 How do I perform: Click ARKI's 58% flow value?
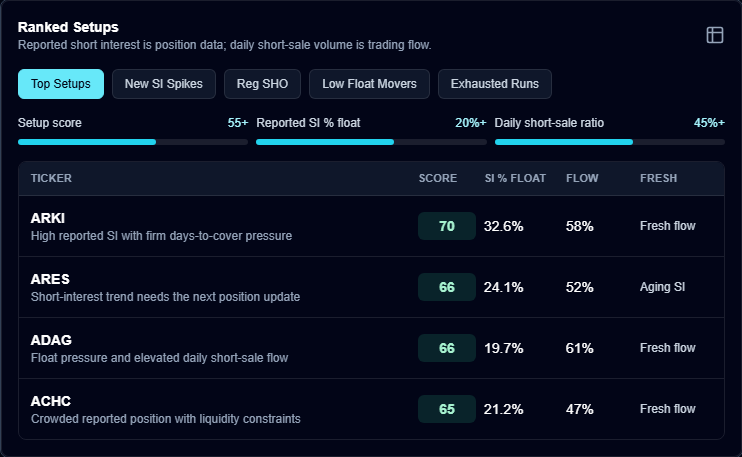pos(580,226)
